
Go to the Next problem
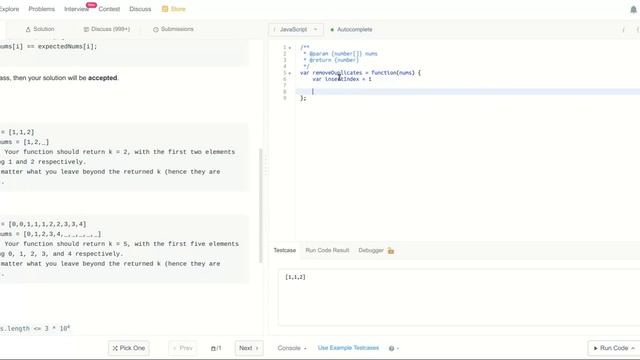coord(249,348)
